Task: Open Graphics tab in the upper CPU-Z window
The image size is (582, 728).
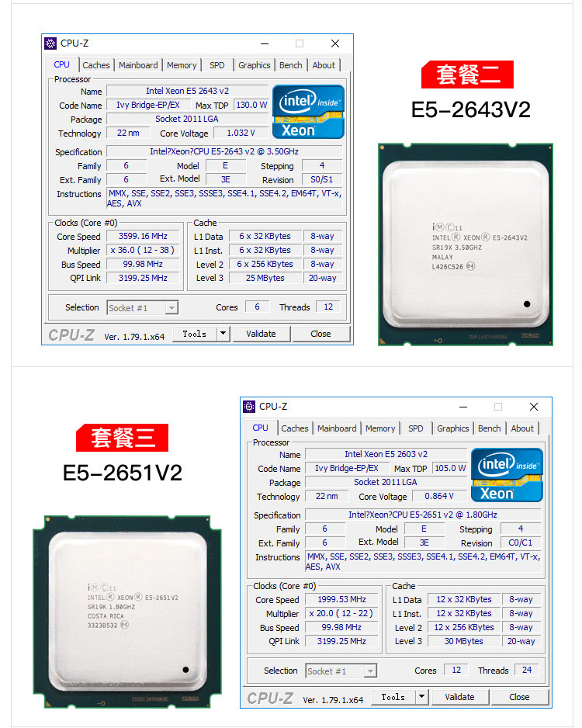Action: pos(255,65)
